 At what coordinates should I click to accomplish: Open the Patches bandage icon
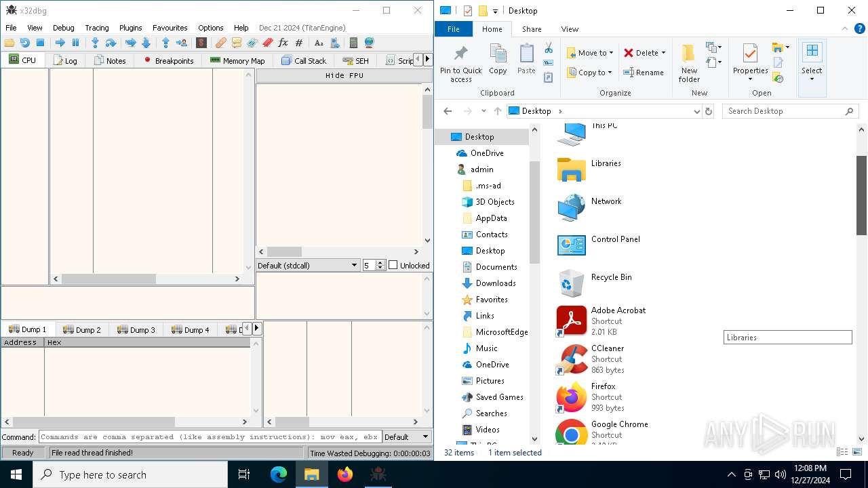coord(221,43)
